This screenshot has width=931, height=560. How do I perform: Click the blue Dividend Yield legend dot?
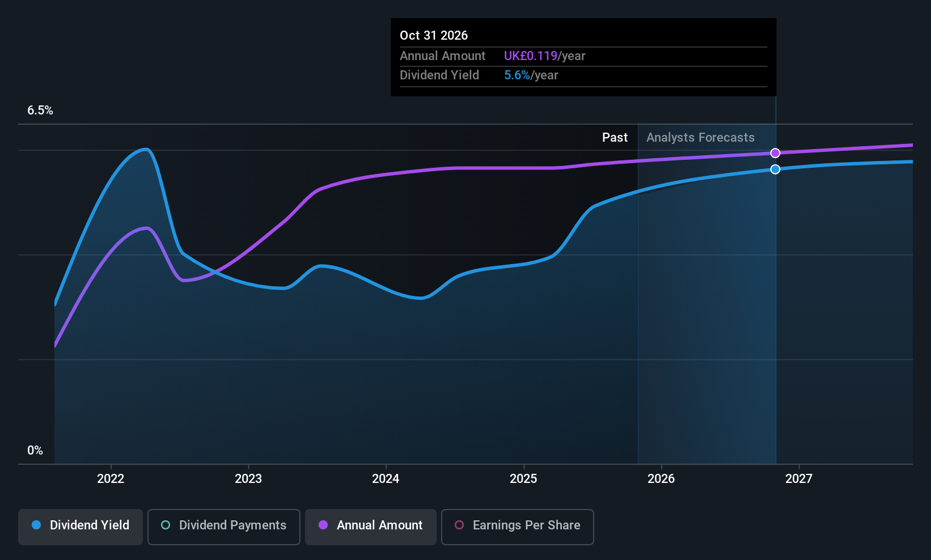tap(36, 525)
